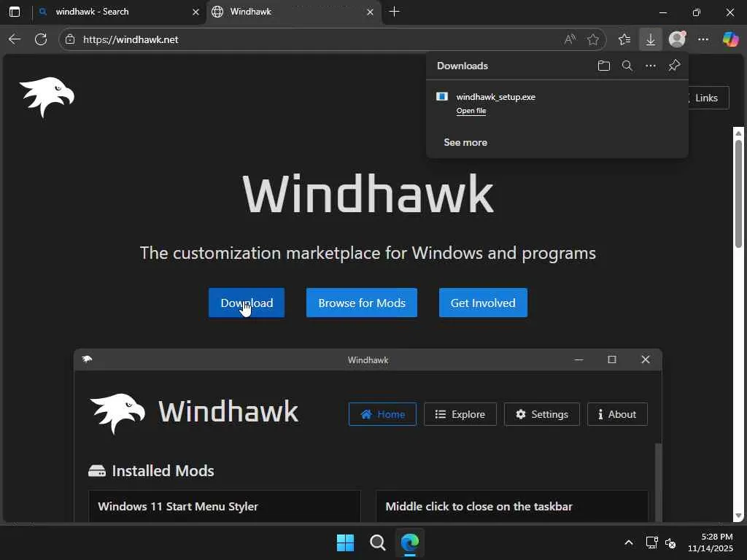The width and height of the screenshot is (747, 560).
Task: Click the Home tab in Windhawk preview
Action: coord(382,414)
